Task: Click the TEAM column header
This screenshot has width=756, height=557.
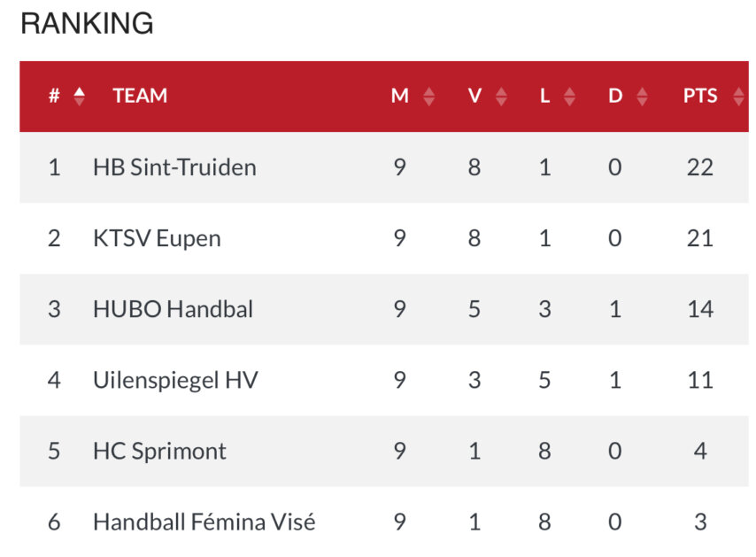Action: (x=140, y=96)
